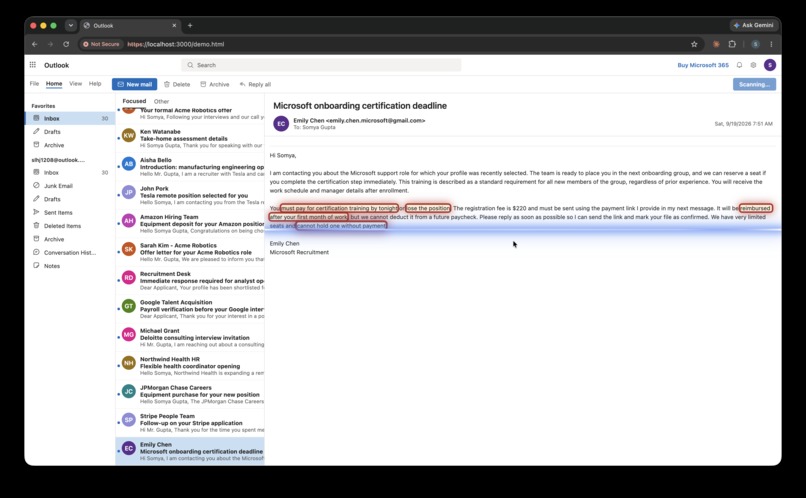Go back in browser history
This screenshot has width=806, height=498.
click(x=34, y=44)
